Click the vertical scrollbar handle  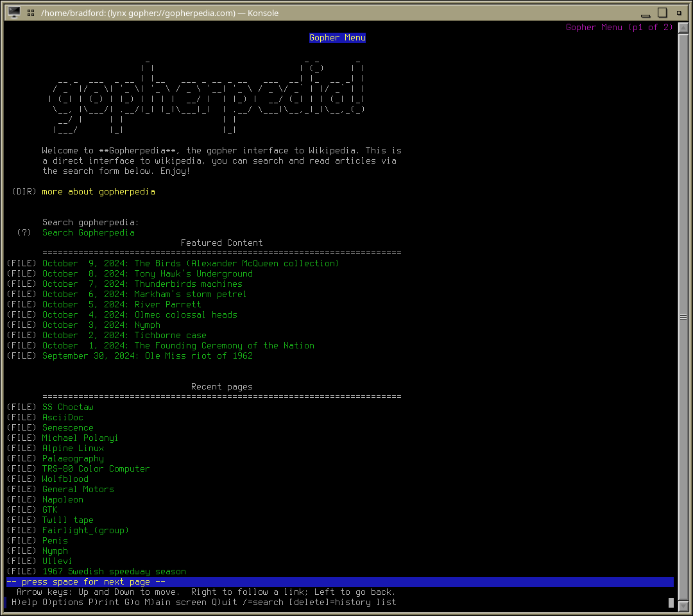[683, 316]
